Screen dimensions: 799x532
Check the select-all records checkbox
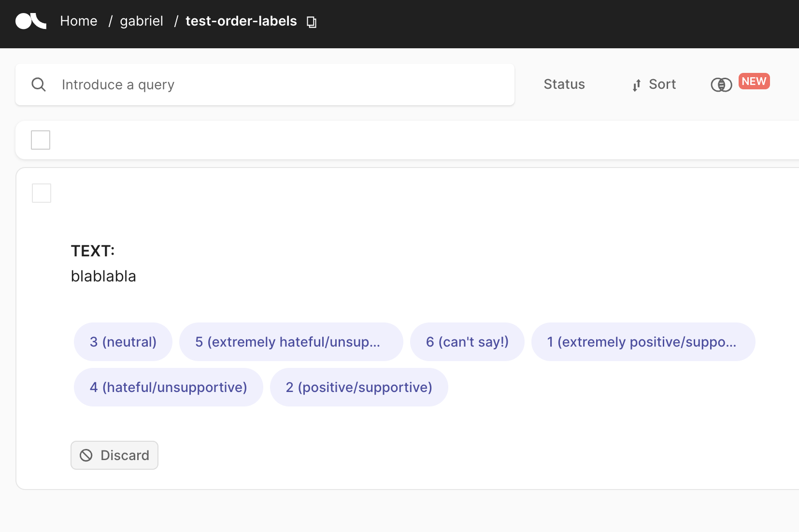pos(41,140)
